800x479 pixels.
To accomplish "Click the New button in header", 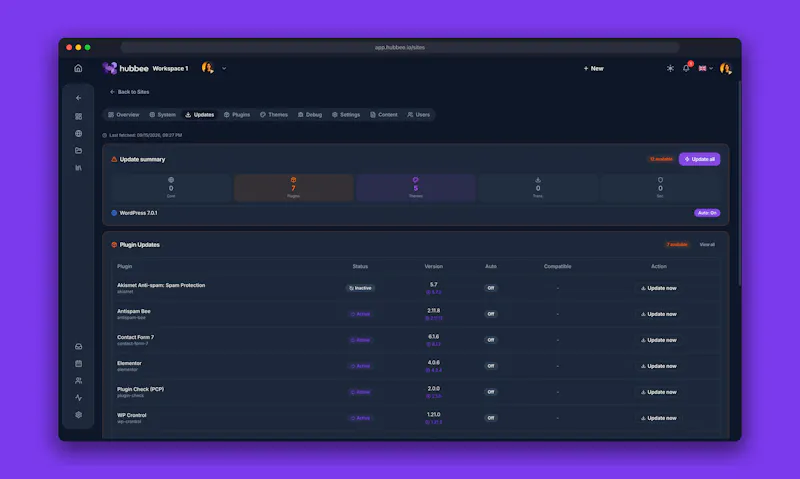I will click(593, 68).
